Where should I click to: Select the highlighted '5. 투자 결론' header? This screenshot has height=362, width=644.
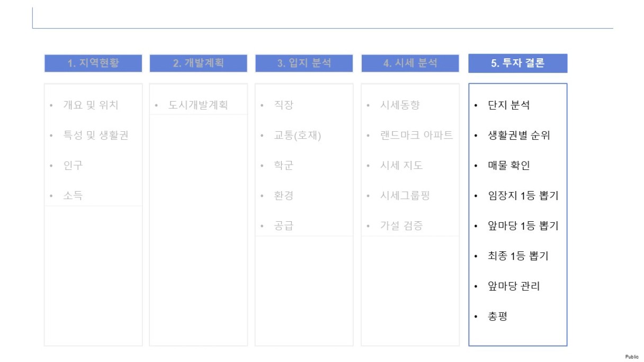point(517,63)
